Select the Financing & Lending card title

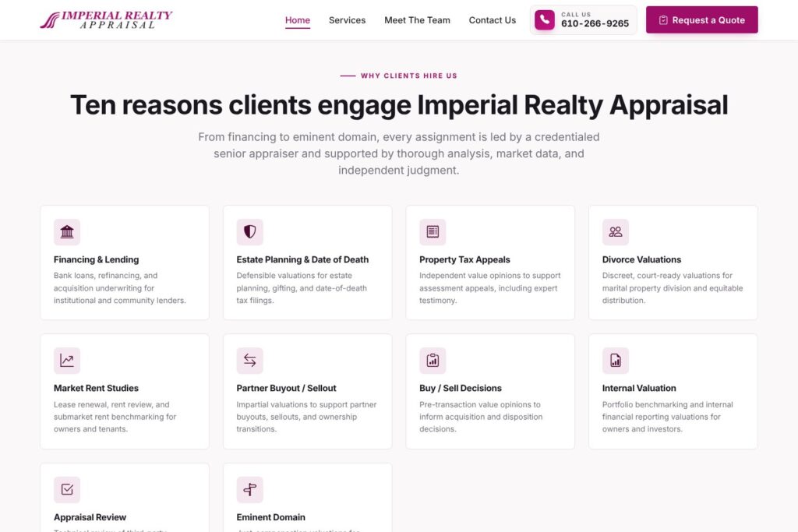(x=96, y=259)
